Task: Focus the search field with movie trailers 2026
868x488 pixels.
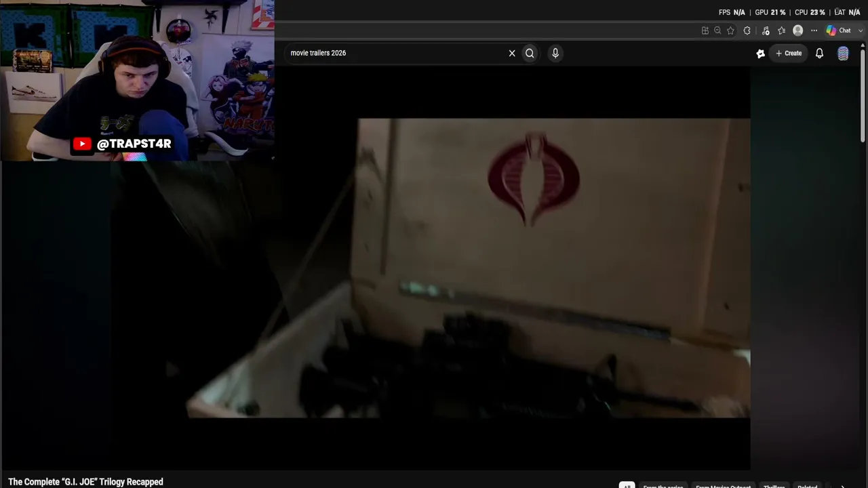Action: [x=397, y=53]
